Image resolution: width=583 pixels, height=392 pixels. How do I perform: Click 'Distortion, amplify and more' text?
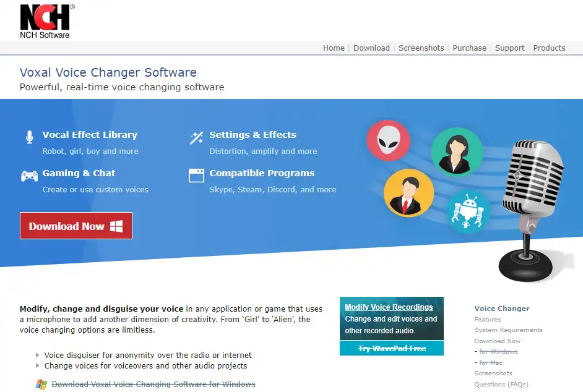[263, 151]
